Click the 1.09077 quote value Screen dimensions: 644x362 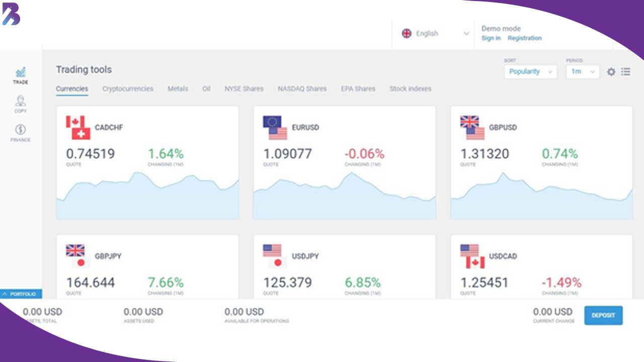(288, 154)
